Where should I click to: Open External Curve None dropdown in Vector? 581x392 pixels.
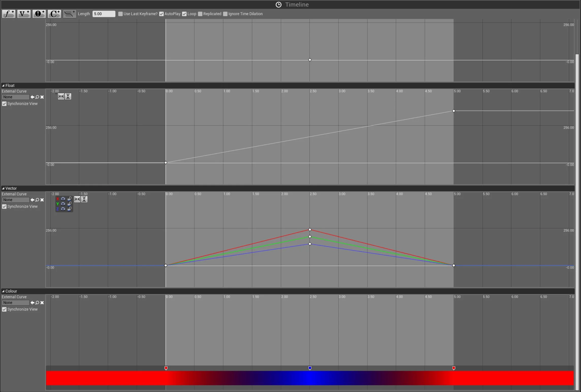click(x=15, y=200)
